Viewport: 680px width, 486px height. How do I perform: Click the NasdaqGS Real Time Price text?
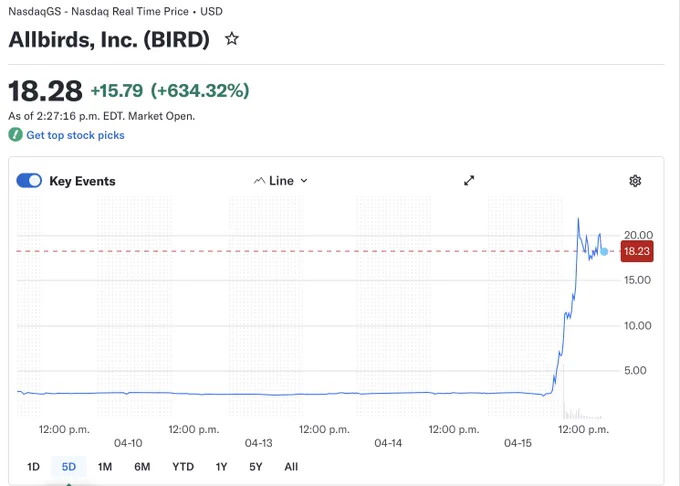(x=115, y=11)
